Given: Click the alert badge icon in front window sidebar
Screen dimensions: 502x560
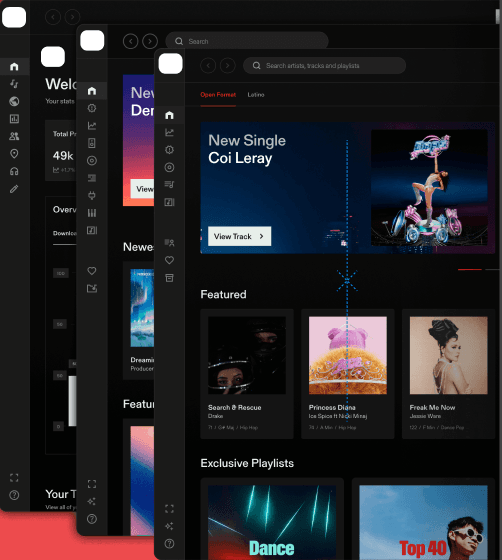Looking at the screenshot, I should point(169,150).
